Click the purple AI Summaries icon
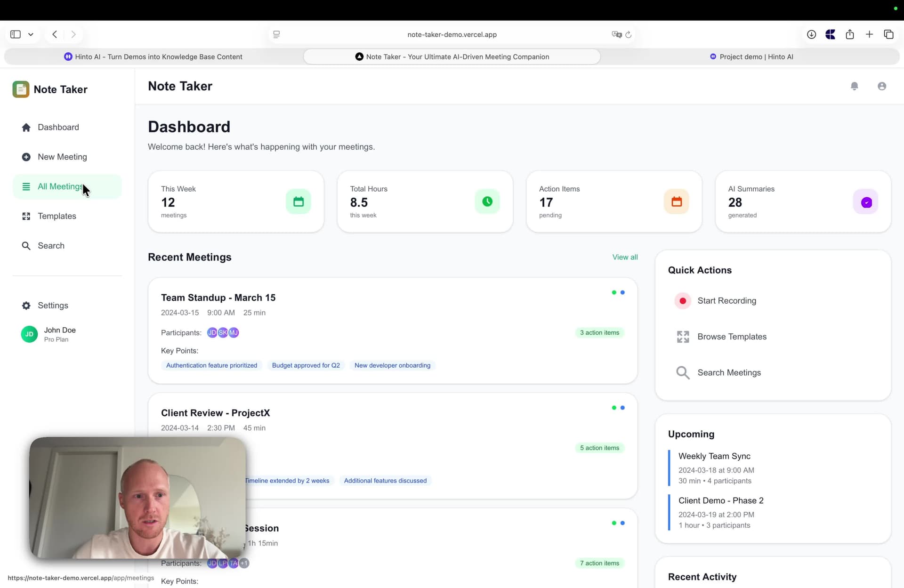Screen dimensions: 904x588 pos(866,202)
